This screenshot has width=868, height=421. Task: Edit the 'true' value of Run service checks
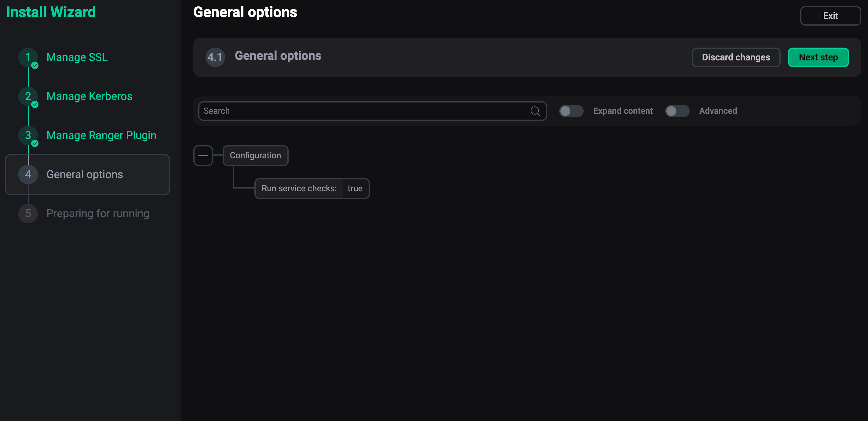355,189
